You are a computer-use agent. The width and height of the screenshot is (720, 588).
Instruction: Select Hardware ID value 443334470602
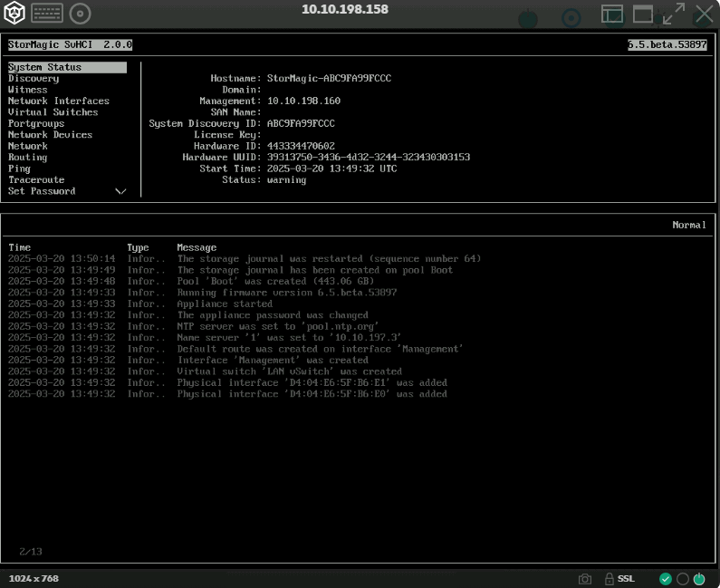(x=301, y=146)
